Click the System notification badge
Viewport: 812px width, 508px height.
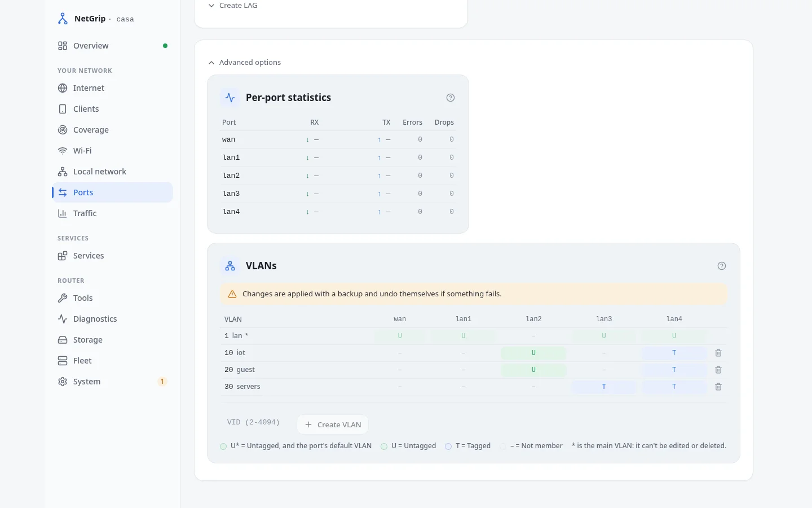[x=162, y=382]
